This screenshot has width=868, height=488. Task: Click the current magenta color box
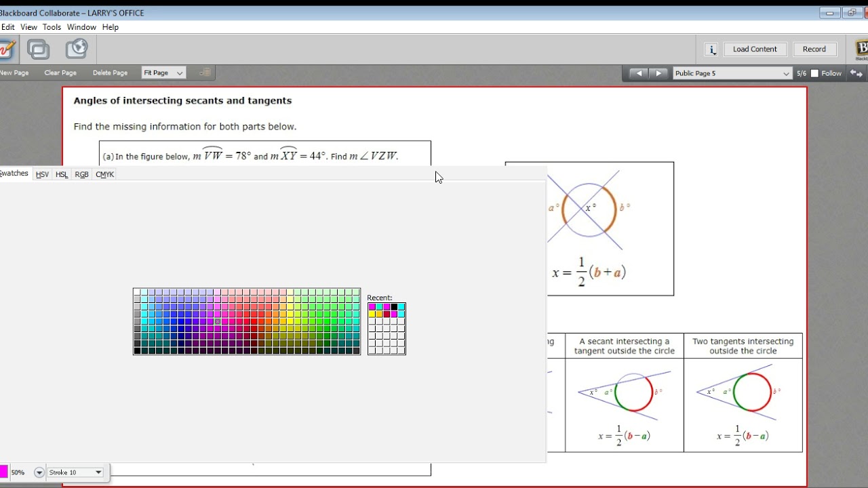(3, 472)
